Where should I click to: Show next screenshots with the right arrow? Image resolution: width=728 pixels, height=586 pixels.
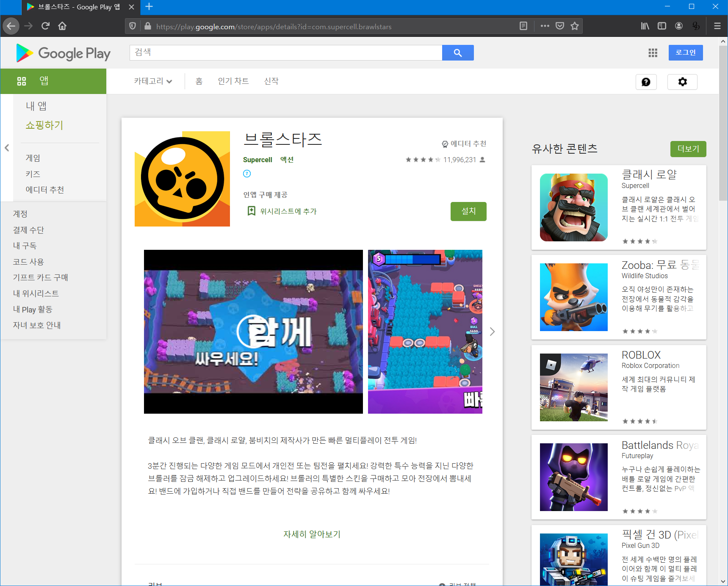pos(492,332)
